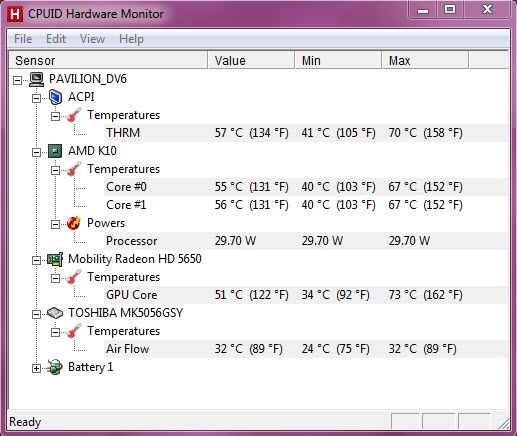Click the Battery 1 plug icon
The width and height of the screenshot is (517, 436).
click(x=55, y=367)
